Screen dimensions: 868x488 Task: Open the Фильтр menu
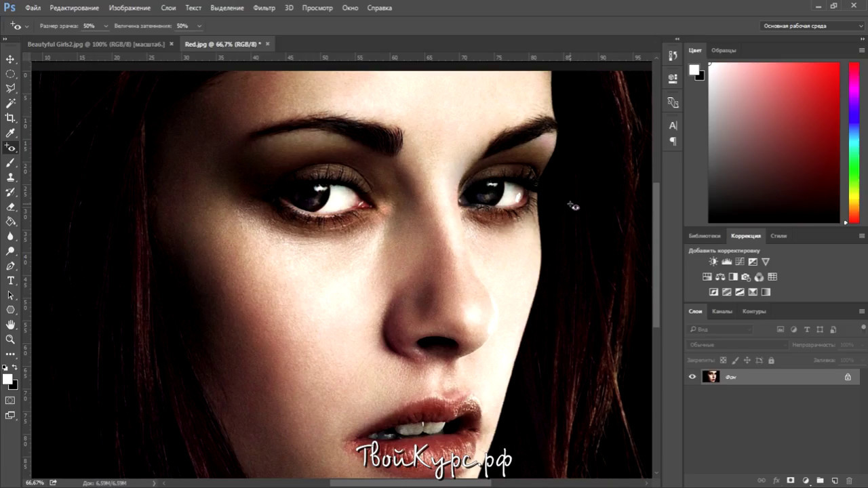[x=264, y=8]
